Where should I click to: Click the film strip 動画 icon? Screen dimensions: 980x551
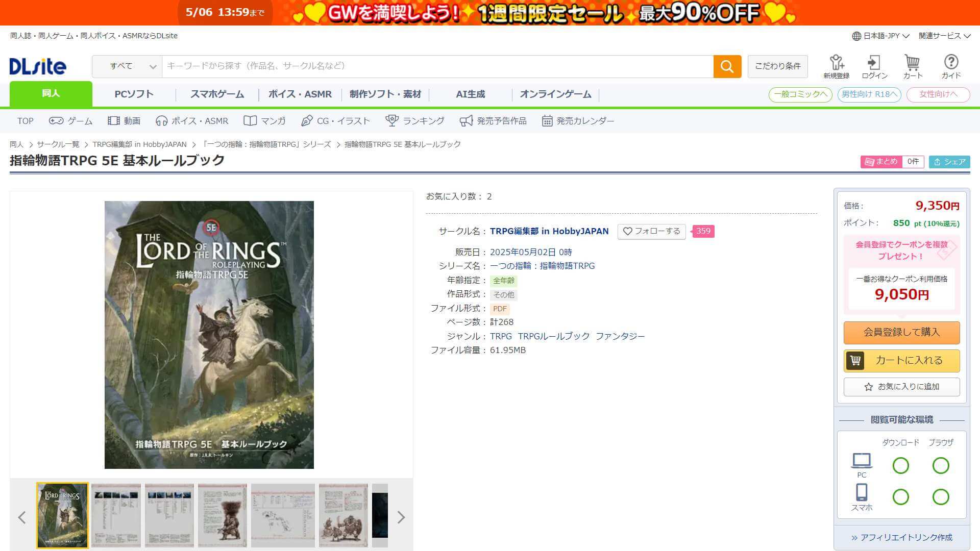point(113,121)
